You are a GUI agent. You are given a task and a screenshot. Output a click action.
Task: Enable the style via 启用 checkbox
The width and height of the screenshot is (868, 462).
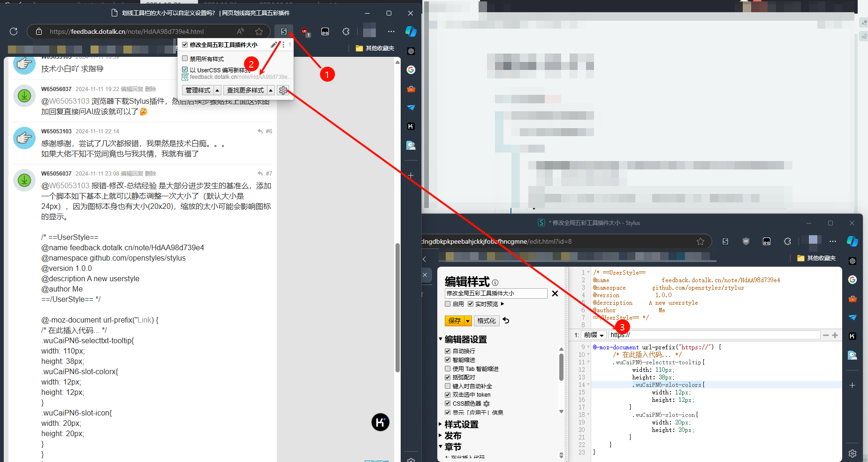coord(448,304)
